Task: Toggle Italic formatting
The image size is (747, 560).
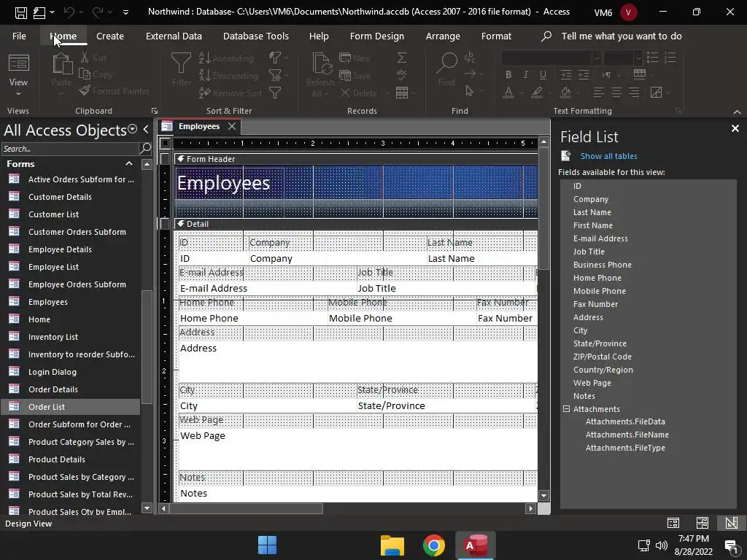Action: [525, 75]
